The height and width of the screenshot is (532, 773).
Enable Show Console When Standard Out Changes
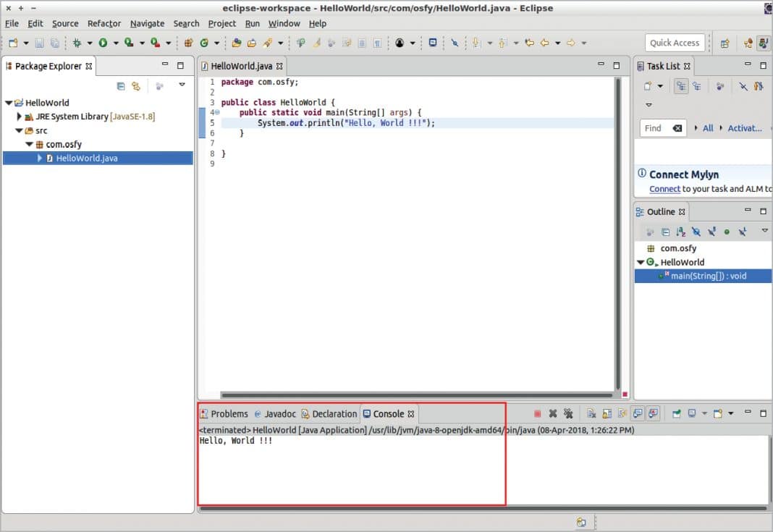[x=638, y=413]
